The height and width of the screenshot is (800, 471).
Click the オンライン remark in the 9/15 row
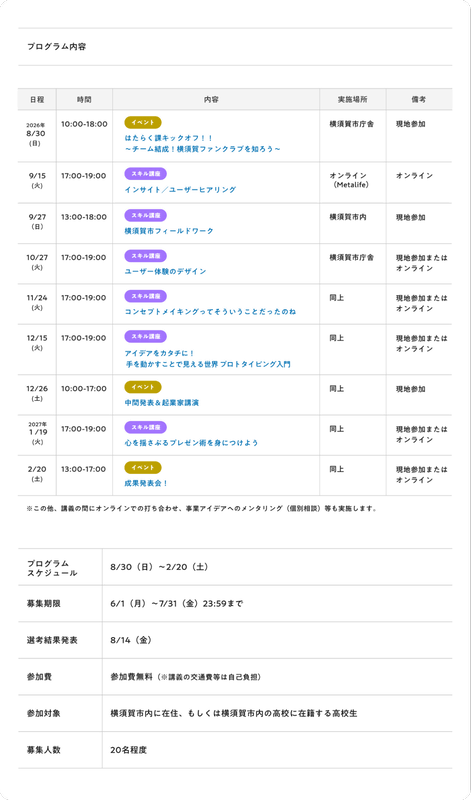(414, 176)
